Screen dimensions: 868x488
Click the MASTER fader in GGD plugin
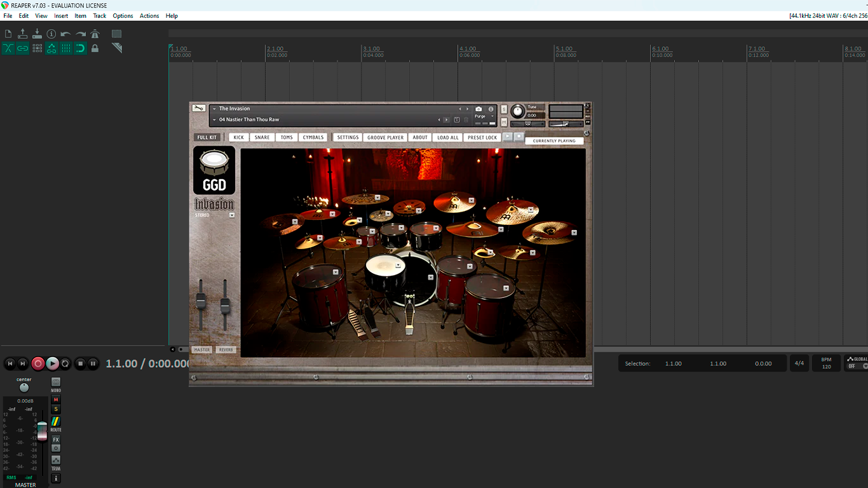201,301
